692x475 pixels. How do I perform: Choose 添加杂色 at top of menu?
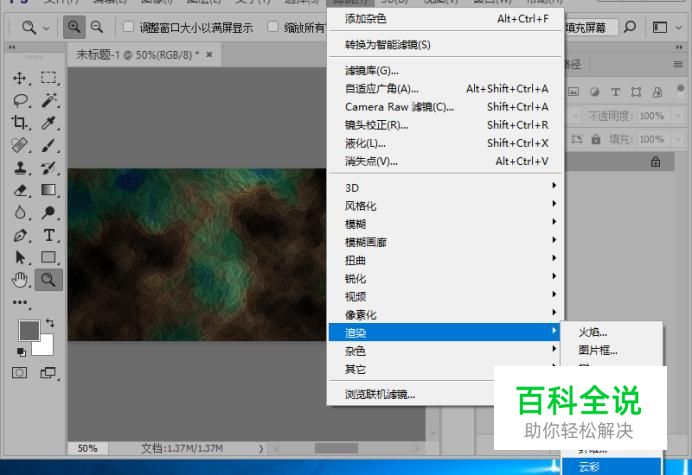pos(445,19)
